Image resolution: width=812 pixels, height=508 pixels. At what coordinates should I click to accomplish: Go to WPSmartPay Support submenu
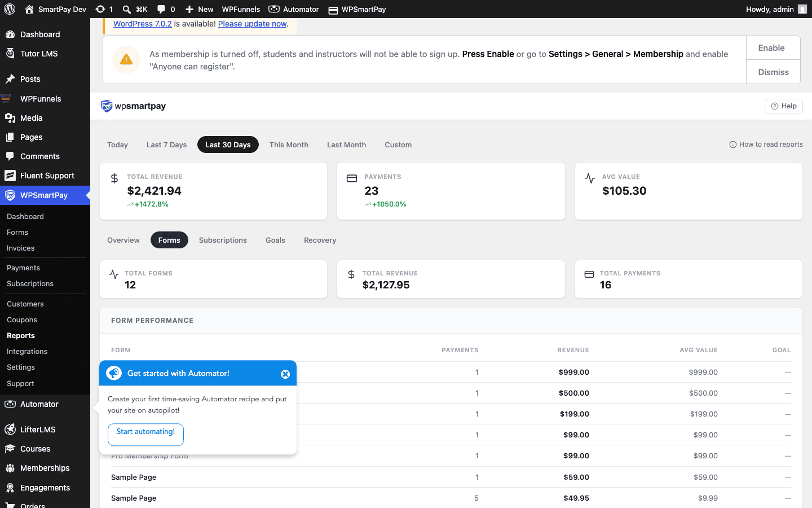20,383
